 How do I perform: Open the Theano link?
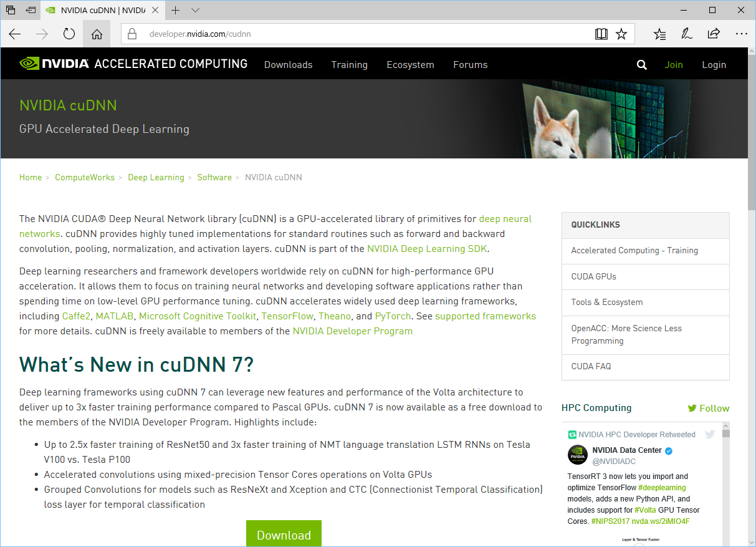[335, 316]
